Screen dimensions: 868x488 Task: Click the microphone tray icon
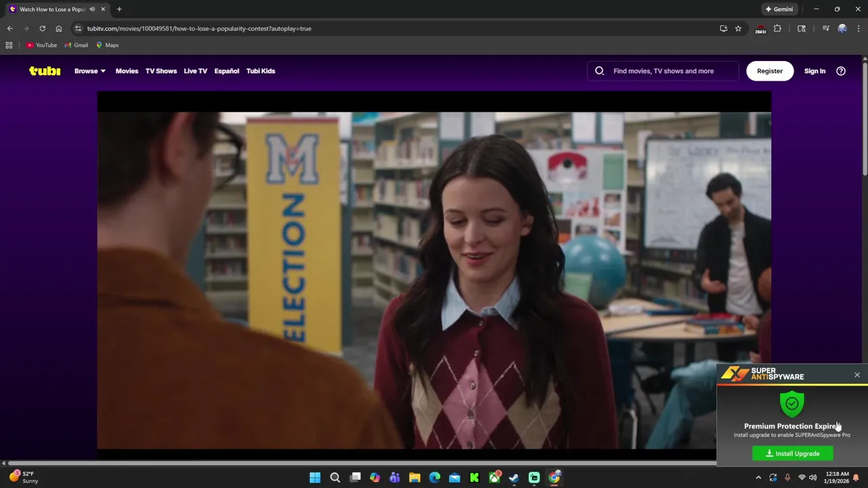(787, 478)
